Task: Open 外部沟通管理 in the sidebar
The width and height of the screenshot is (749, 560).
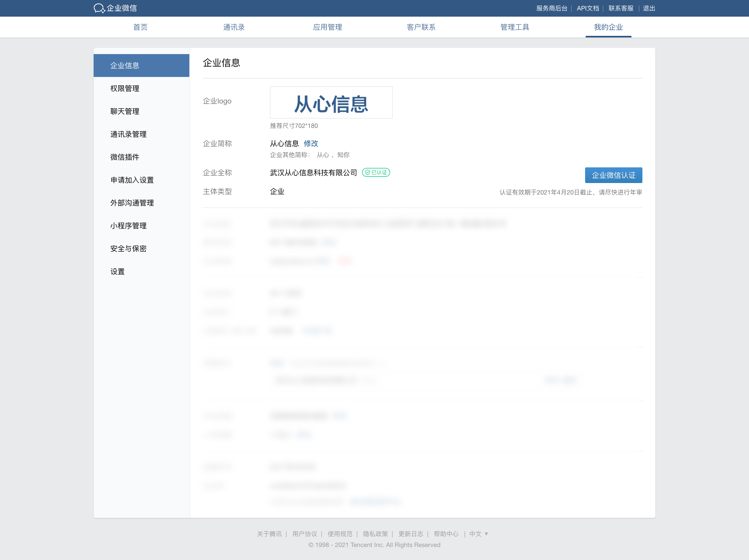Action: [141, 203]
